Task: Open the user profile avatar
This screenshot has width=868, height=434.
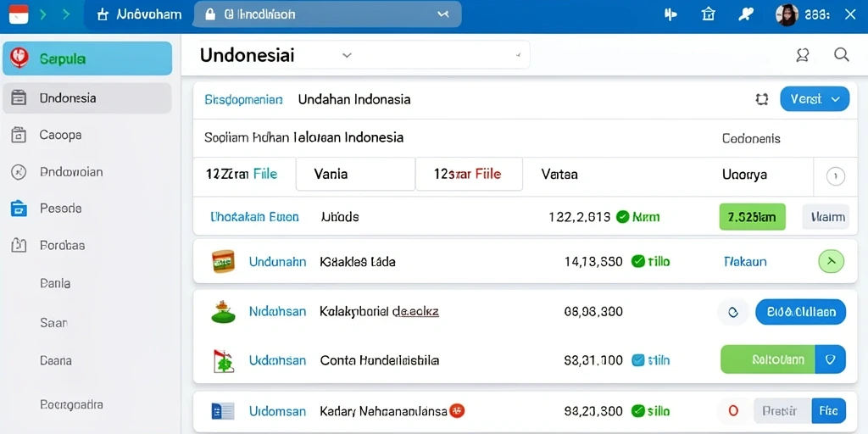Action: [x=787, y=15]
